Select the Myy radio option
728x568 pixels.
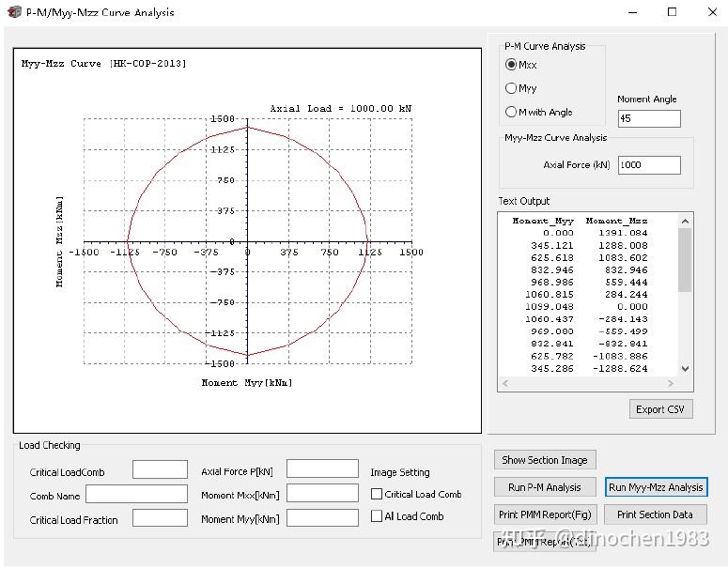click(x=512, y=88)
